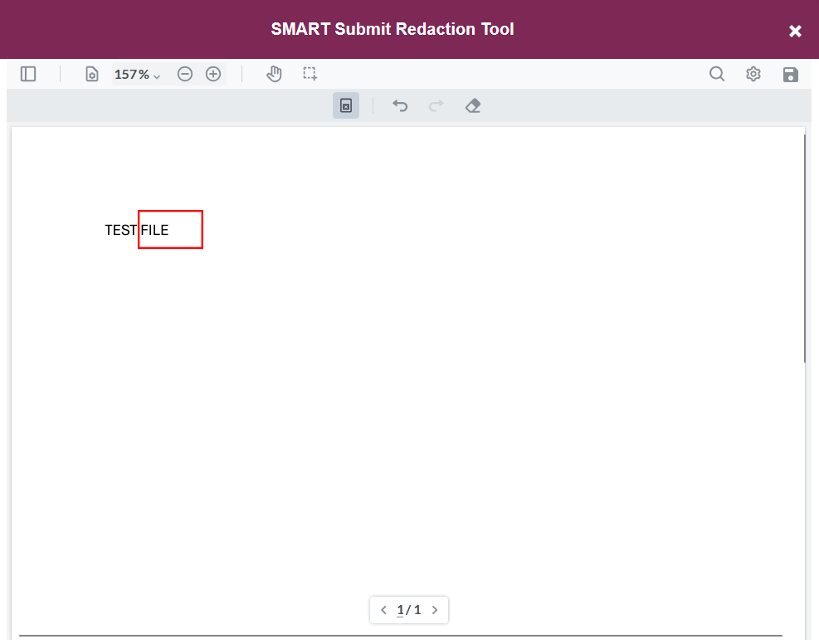Close the SMART Submit Redaction Tool

tap(794, 30)
